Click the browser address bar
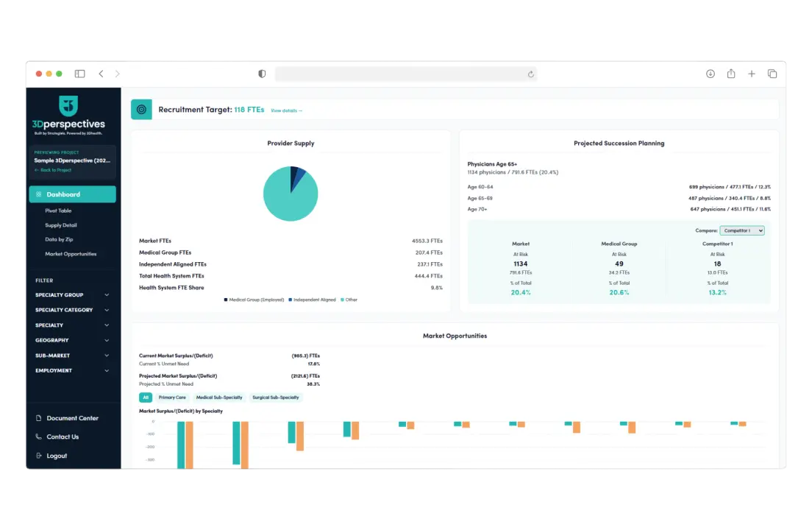The image size is (812, 530). click(x=405, y=74)
